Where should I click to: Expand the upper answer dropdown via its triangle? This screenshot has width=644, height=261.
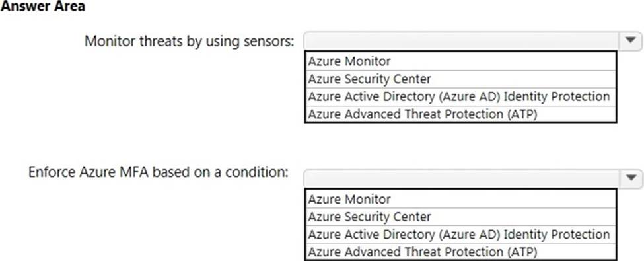pyautogui.click(x=631, y=41)
